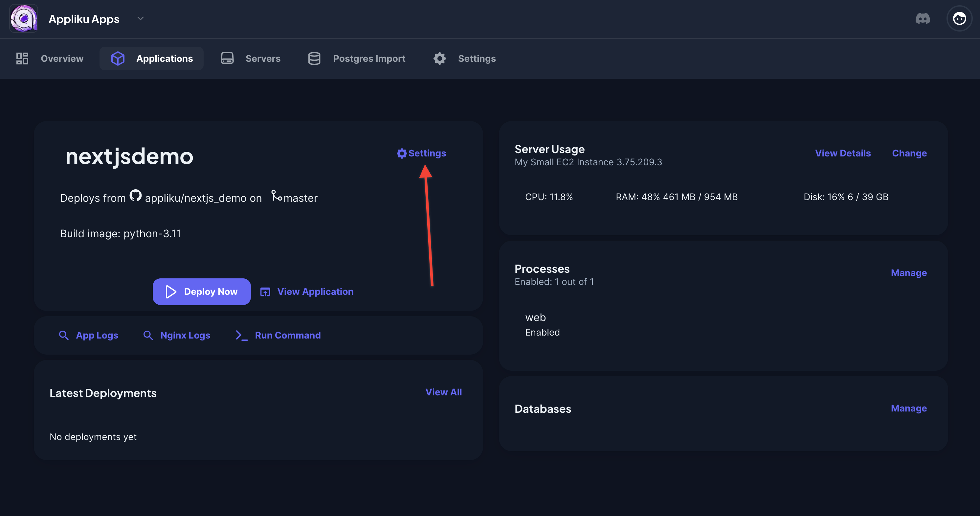
Task: Click the master branch name
Action: click(300, 198)
